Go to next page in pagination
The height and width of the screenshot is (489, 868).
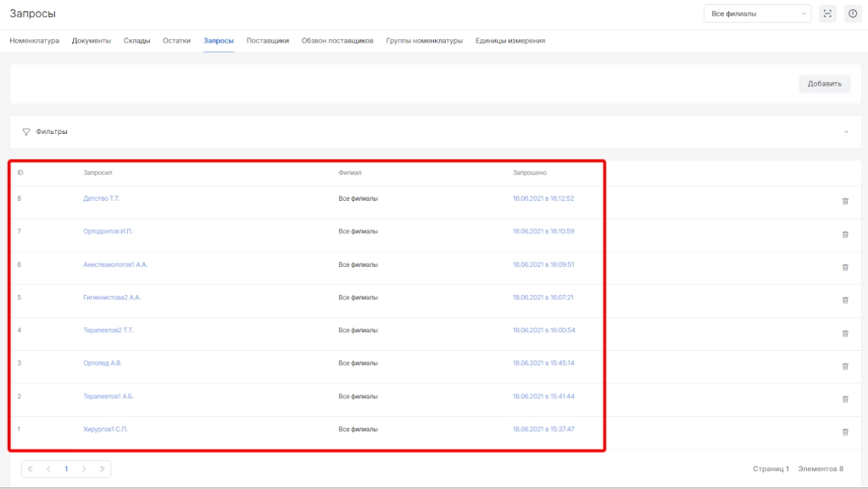84,469
